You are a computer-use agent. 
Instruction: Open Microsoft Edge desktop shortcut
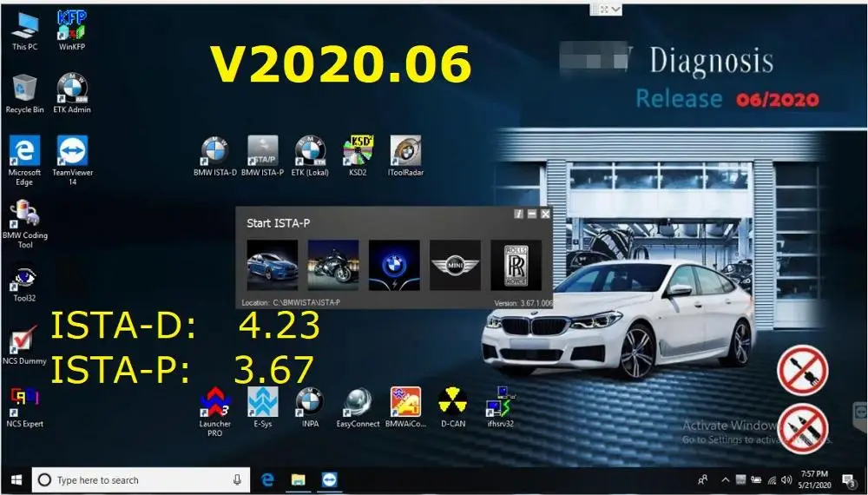(24, 161)
